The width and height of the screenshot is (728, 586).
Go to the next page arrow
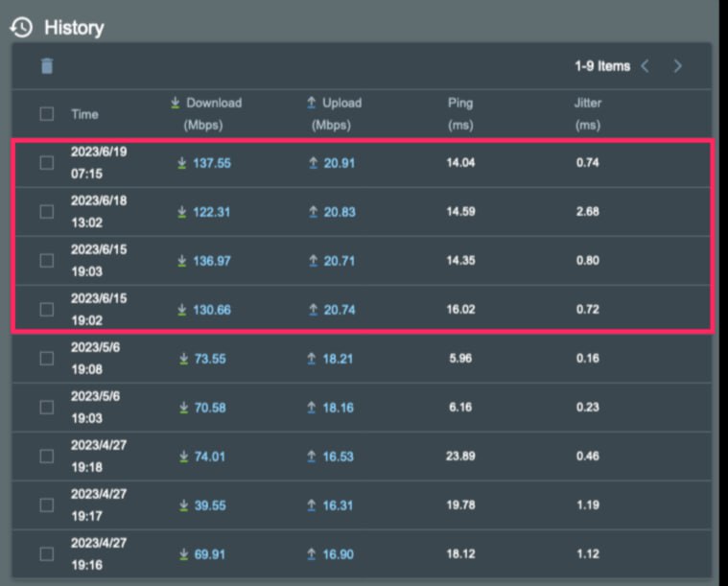(678, 66)
